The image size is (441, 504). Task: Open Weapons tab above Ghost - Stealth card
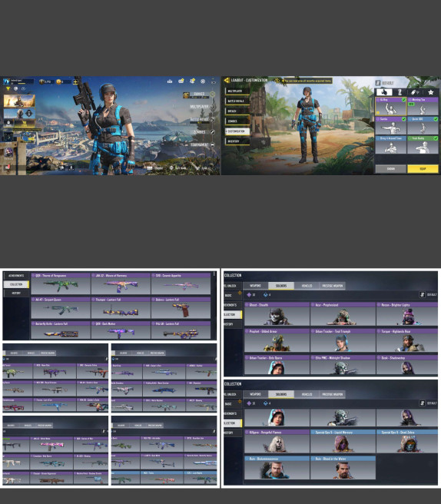click(x=255, y=286)
